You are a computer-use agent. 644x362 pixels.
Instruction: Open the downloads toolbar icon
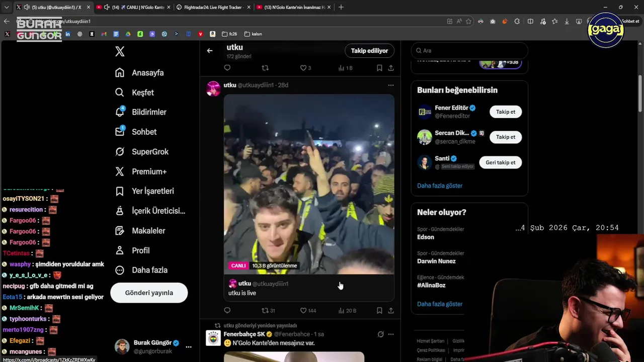[x=567, y=21]
